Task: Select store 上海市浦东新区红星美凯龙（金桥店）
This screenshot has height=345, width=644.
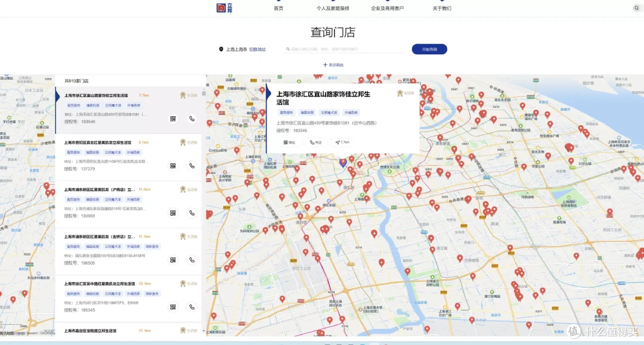Action: (x=100, y=237)
